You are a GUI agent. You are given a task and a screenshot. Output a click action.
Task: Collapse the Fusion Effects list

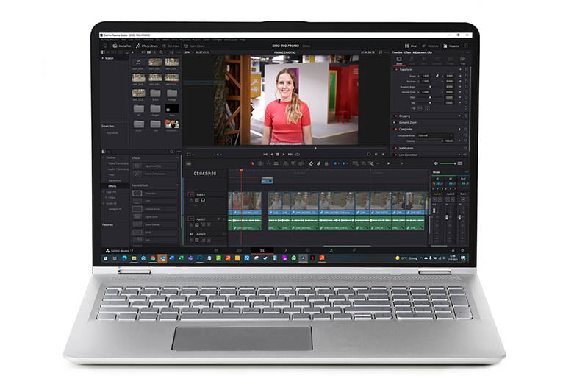[x=177, y=185]
